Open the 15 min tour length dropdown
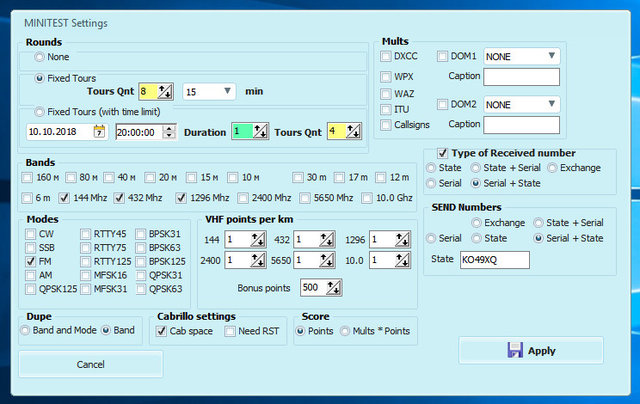Screen dimensions: 640x404 tap(209, 91)
